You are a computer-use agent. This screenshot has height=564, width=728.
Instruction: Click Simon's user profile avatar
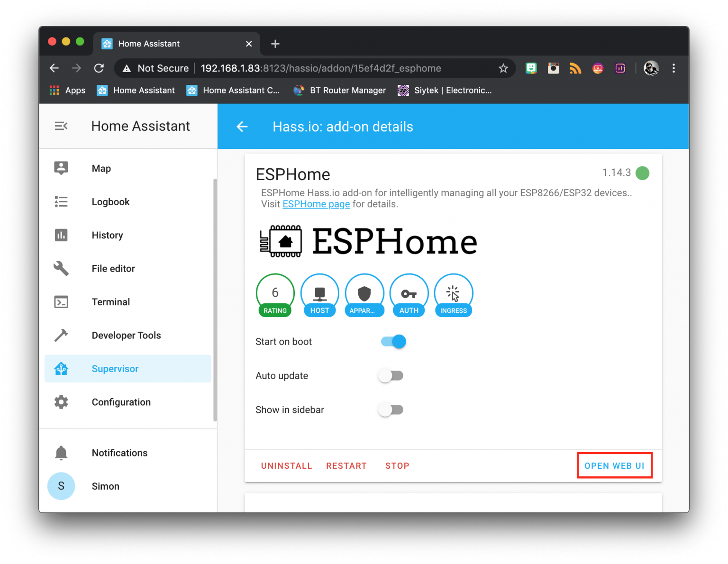(61, 486)
